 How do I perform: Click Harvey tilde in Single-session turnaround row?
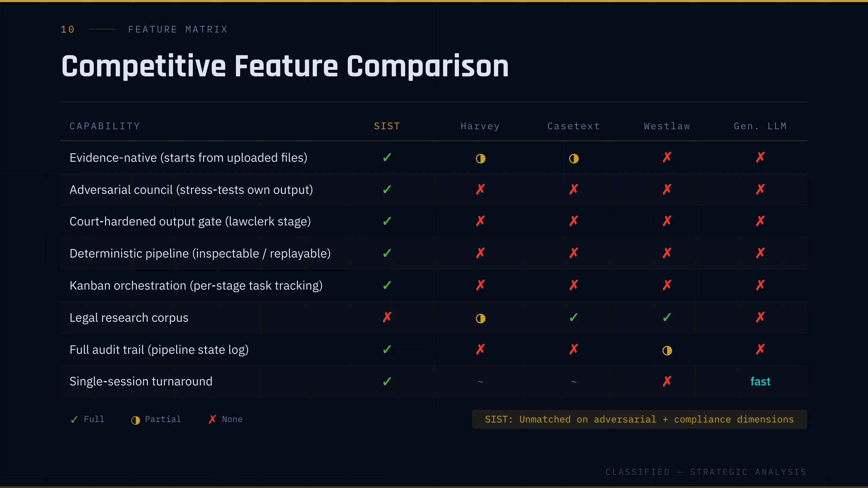pos(480,382)
